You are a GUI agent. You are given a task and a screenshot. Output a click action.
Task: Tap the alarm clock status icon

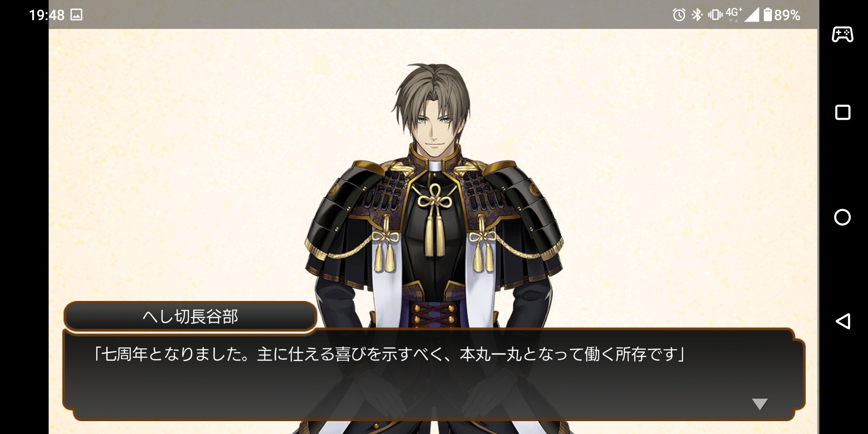coord(679,15)
